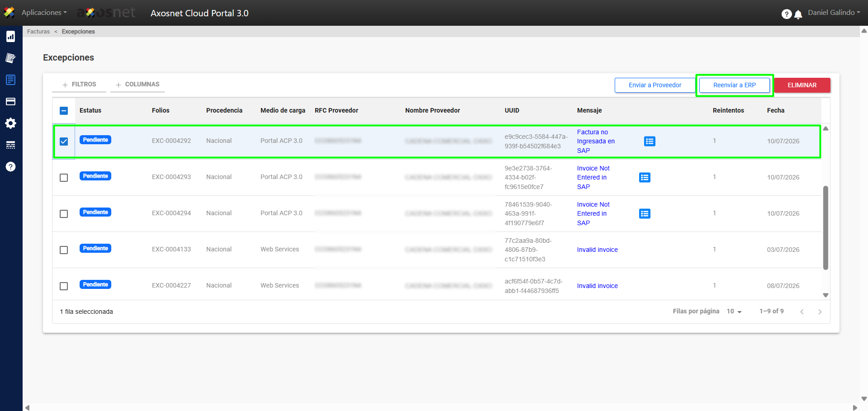Screen dimensions: 868x411
Task: Click the table scroll-down arrow
Action: [x=825, y=295]
